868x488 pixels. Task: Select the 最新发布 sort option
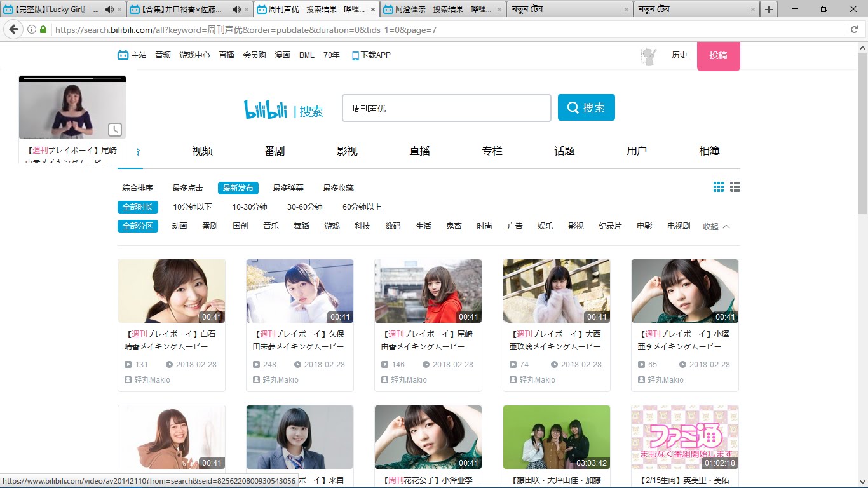pyautogui.click(x=238, y=188)
